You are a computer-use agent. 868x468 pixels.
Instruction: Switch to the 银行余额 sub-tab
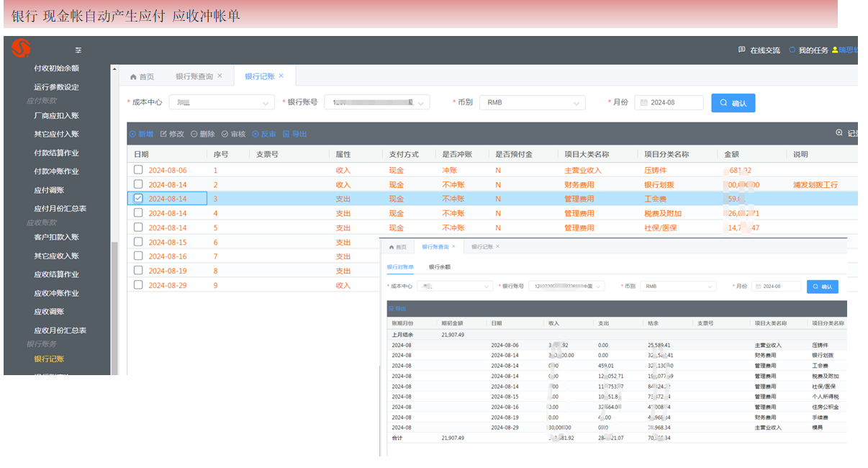[x=440, y=267]
